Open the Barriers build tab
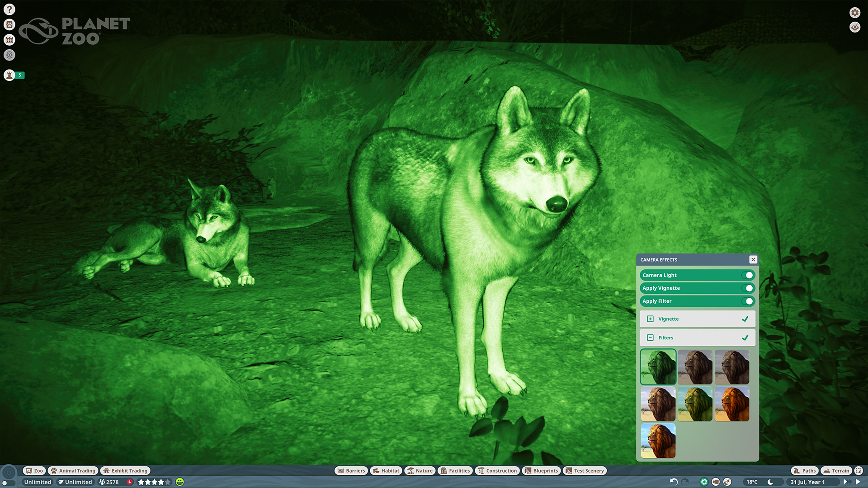The height and width of the screenshot is (488, 868). [x=351, y=471]
